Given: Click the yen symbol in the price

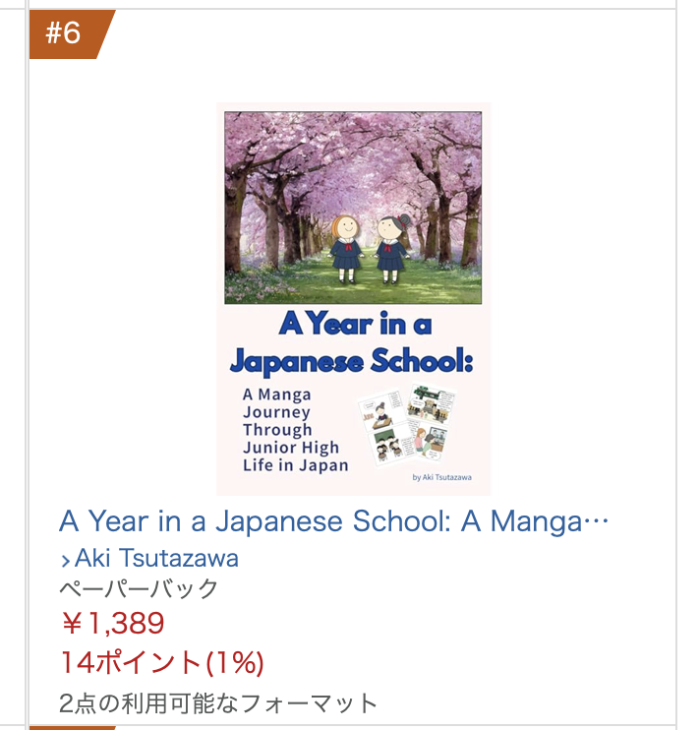Looking at the screenshot, I should 72,624.
